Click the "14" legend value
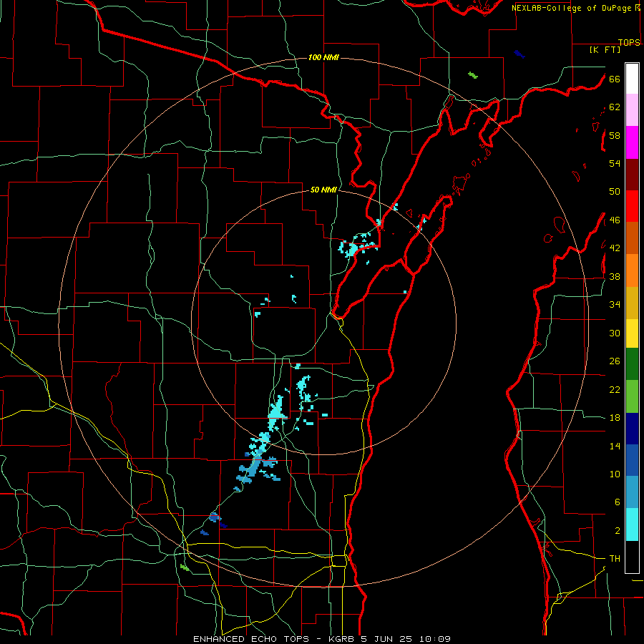644x644 pixels. [615, 446]
